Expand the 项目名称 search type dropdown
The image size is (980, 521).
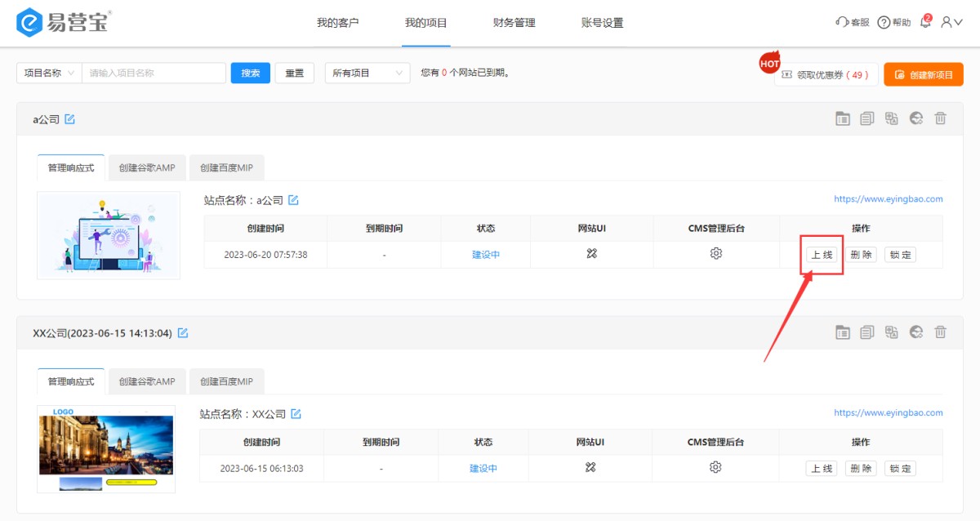49,73
